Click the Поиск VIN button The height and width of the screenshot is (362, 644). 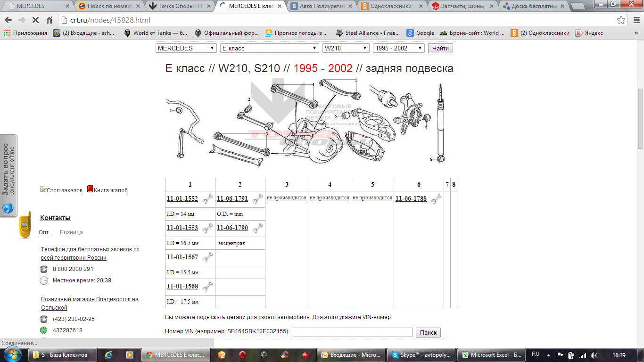[428, 332]
